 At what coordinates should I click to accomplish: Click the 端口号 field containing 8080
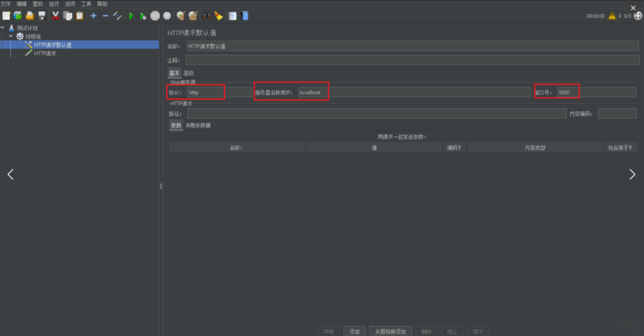point(596,92)
